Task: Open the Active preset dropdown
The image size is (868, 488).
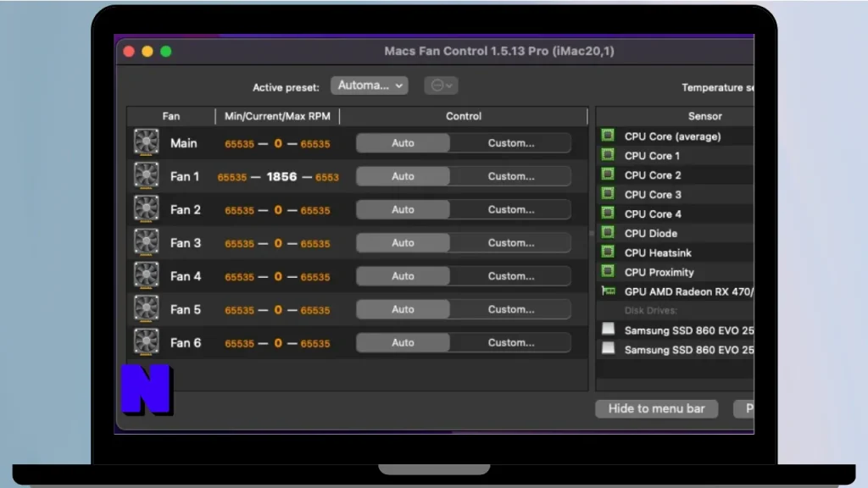Action: pyautogui.click(x=370, y=86)
